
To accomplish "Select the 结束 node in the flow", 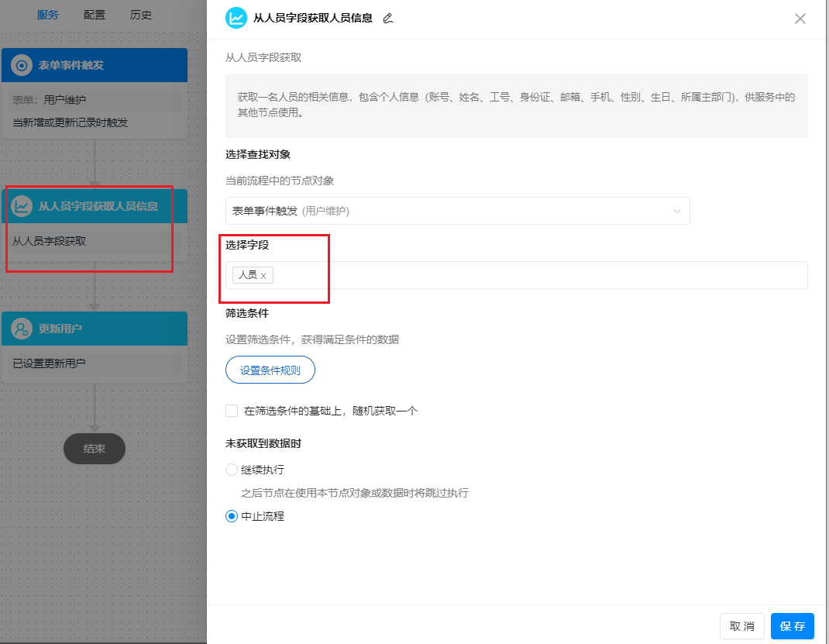I will coord(94,449).
